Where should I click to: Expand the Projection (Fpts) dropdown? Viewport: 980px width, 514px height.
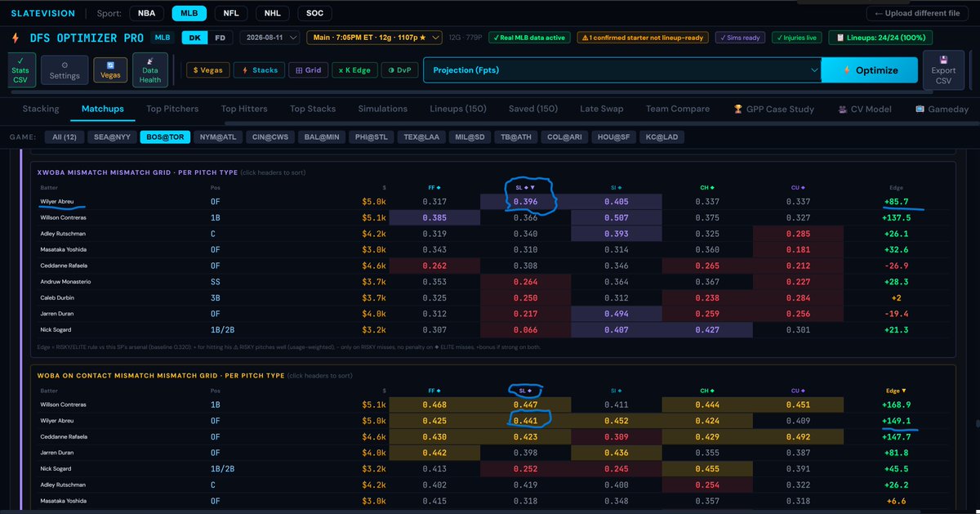pos(622,70)
